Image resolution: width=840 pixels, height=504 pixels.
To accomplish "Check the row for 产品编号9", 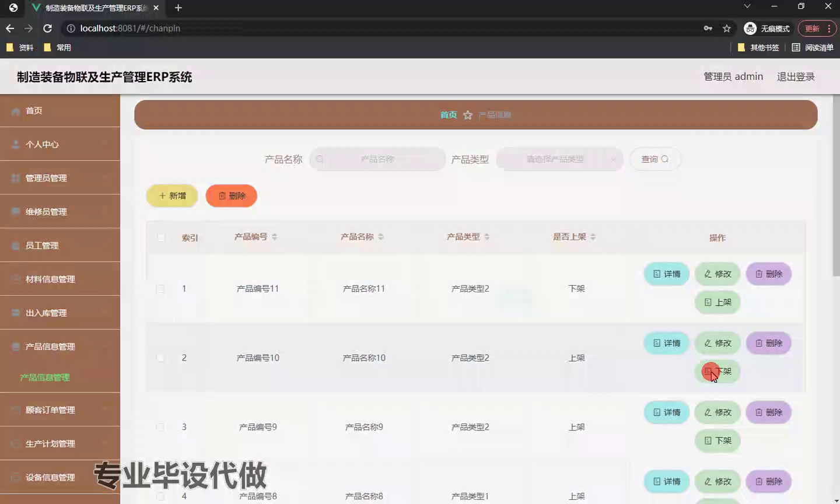I will coord(160,427).
